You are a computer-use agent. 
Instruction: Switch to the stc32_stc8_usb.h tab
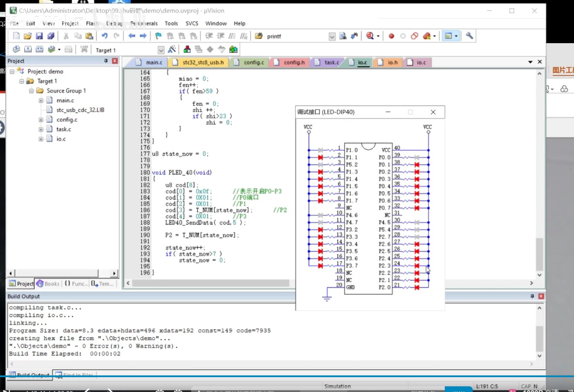(199, 62)
